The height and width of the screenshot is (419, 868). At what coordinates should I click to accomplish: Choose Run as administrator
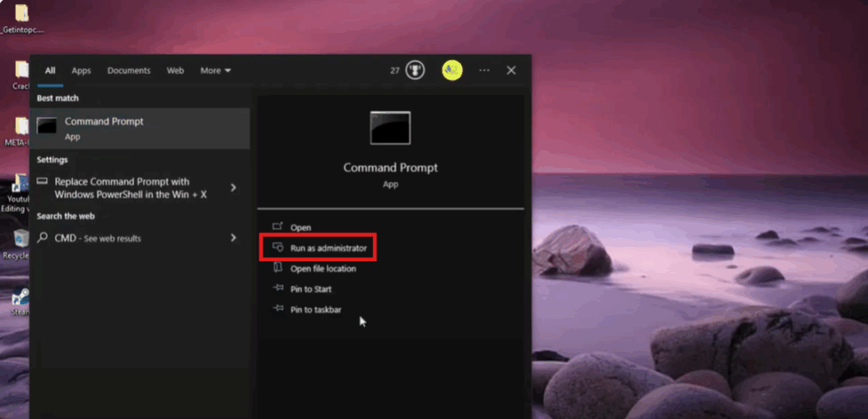pyautogui.click(x=328, y=249)
